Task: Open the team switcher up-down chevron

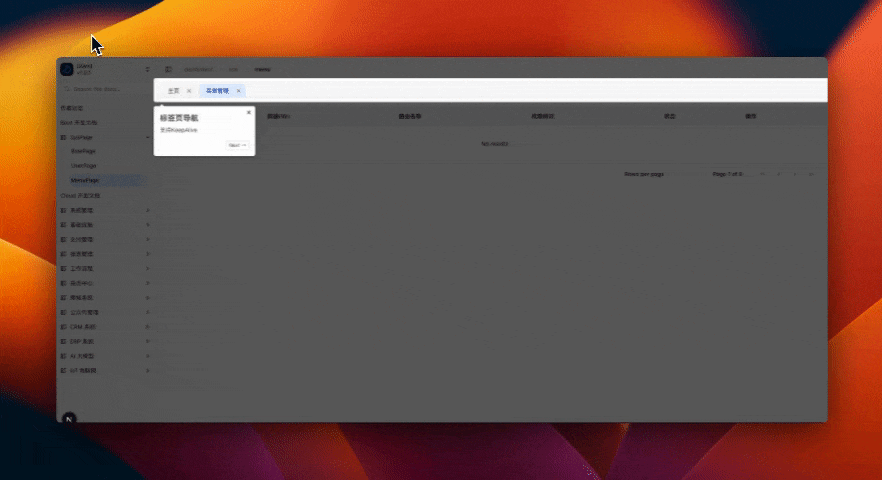Action: [147, 69]
